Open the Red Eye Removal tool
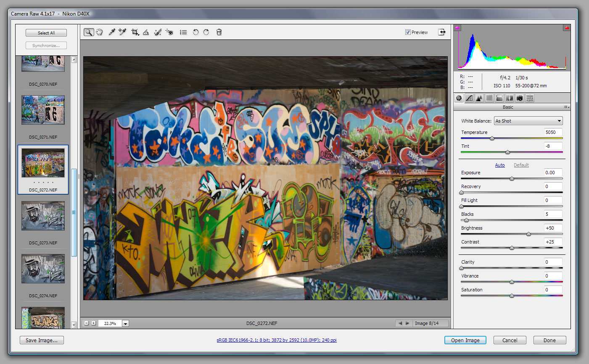589x364 pixels. pos(169,32)
